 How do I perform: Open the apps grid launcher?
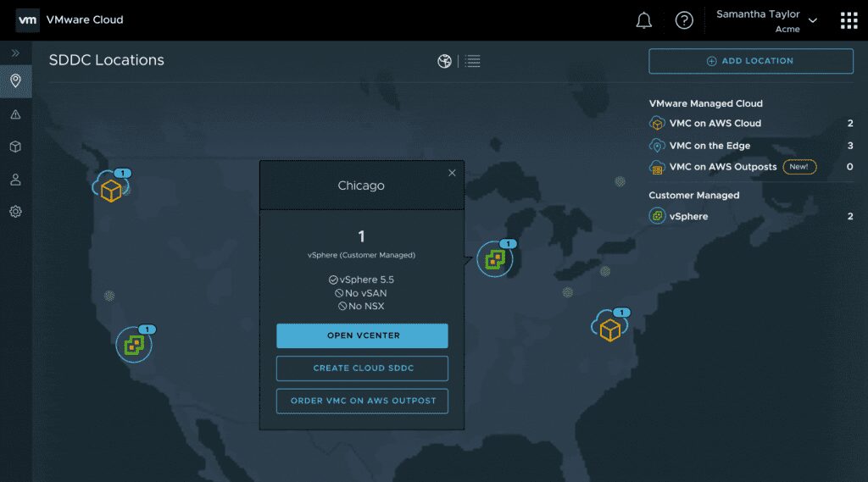click(849, 20)
